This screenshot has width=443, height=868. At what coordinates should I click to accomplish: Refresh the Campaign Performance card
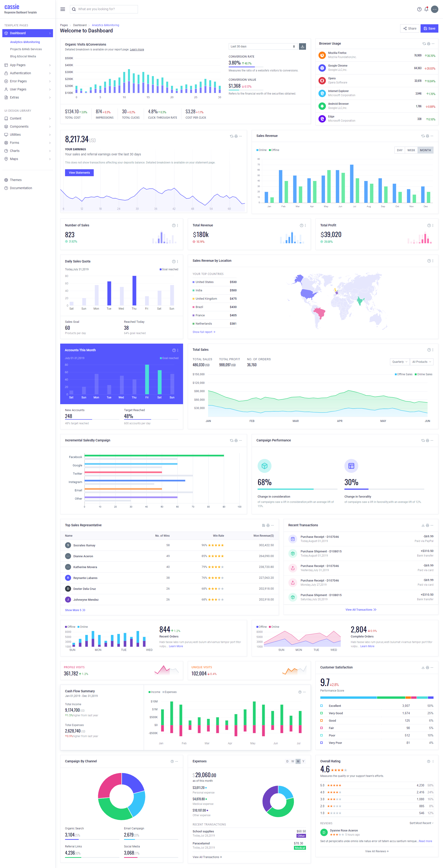click(x=423, y=440)
